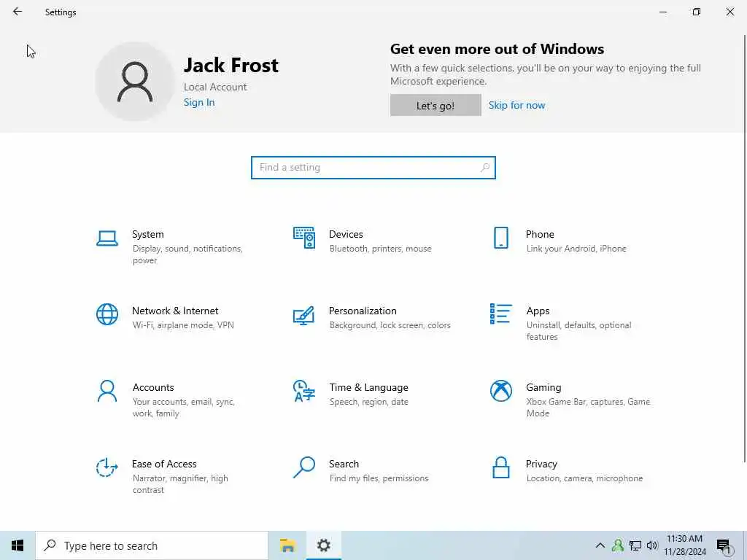The width and height of the screenshot is (747, 560).
Task: Open File Explorer from the taskbar
Action: tap(287, 545)
